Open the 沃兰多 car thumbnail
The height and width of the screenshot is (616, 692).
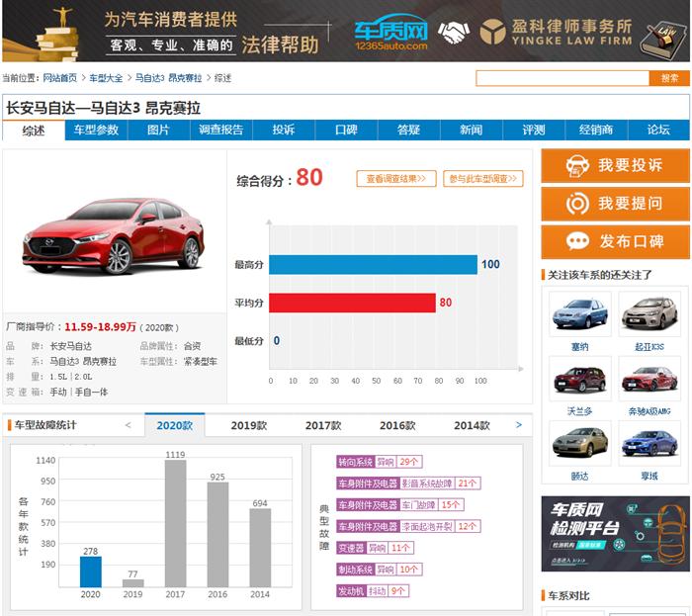click(580, 379)
